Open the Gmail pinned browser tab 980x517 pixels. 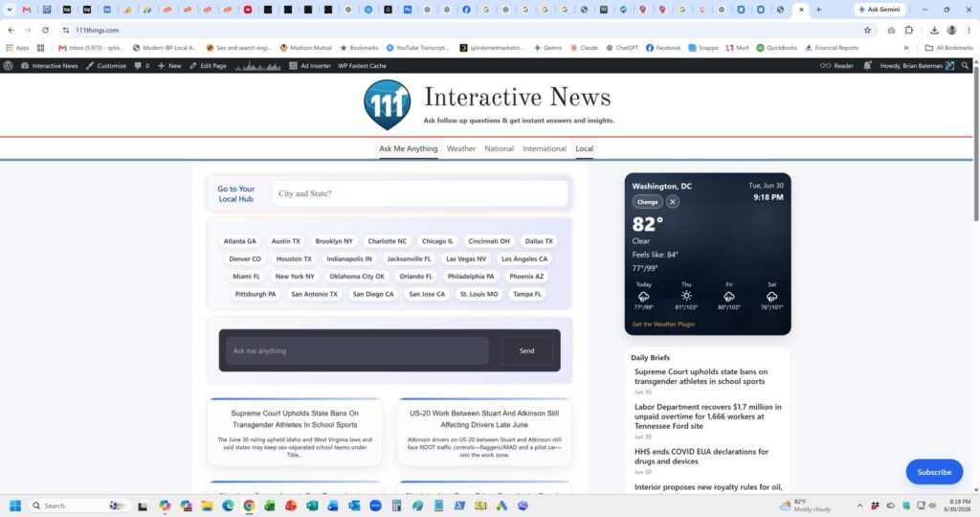coord(26,10)
